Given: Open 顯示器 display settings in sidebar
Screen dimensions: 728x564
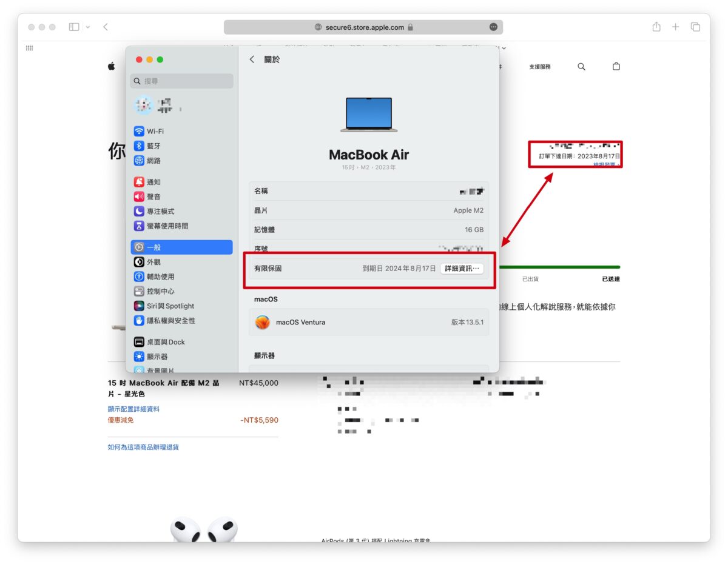Looking at the screenshot, I should (x=181, y=357).
